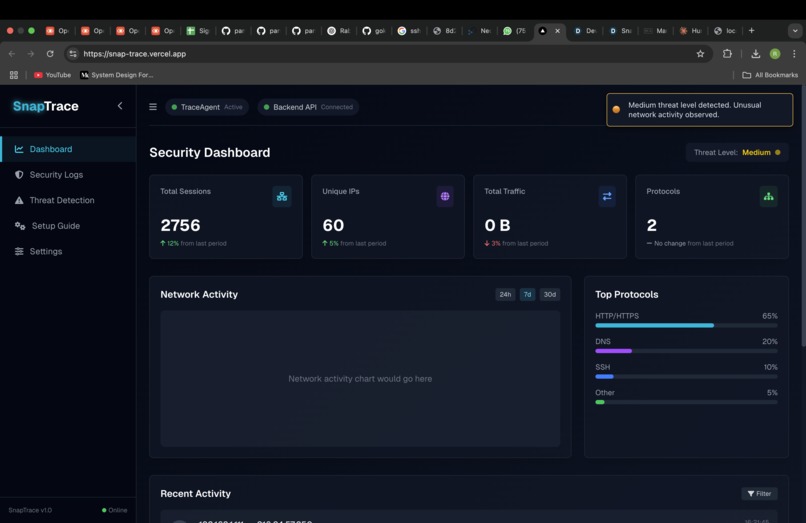Open a new browser tab
The width and height of the screenshot is (806, 523).
point(752,31)
